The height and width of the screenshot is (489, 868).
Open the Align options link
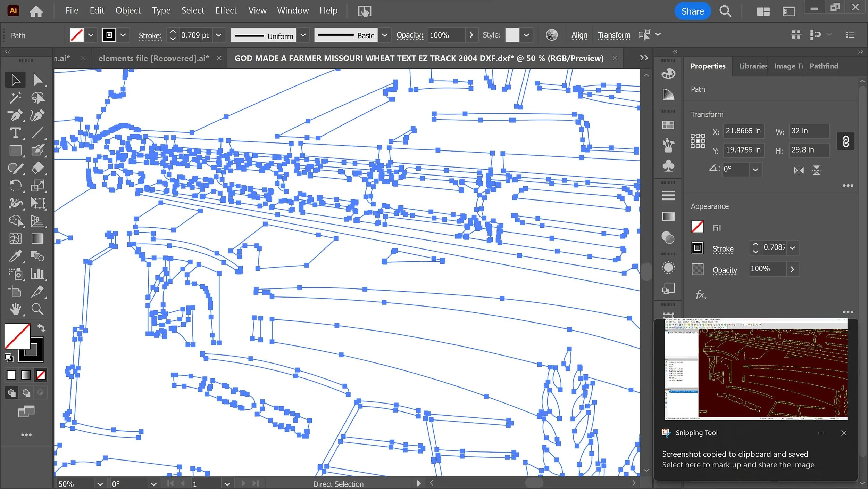click(579, 35)
